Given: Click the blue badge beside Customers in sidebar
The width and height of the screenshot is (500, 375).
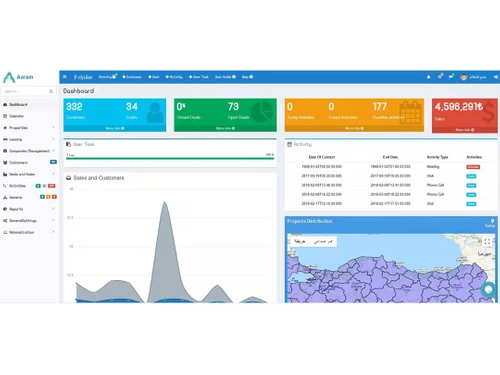Looking at the screenshot, I should (53, 162).
